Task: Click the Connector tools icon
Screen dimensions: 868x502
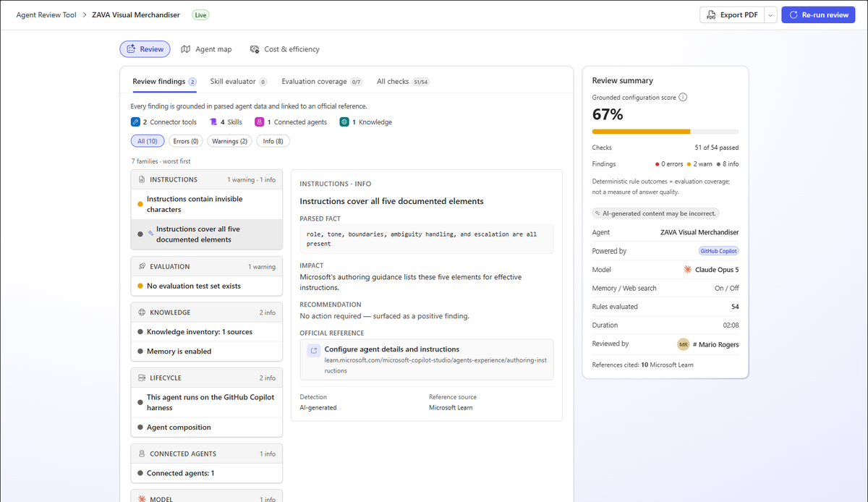Action: tap(135, 122)
